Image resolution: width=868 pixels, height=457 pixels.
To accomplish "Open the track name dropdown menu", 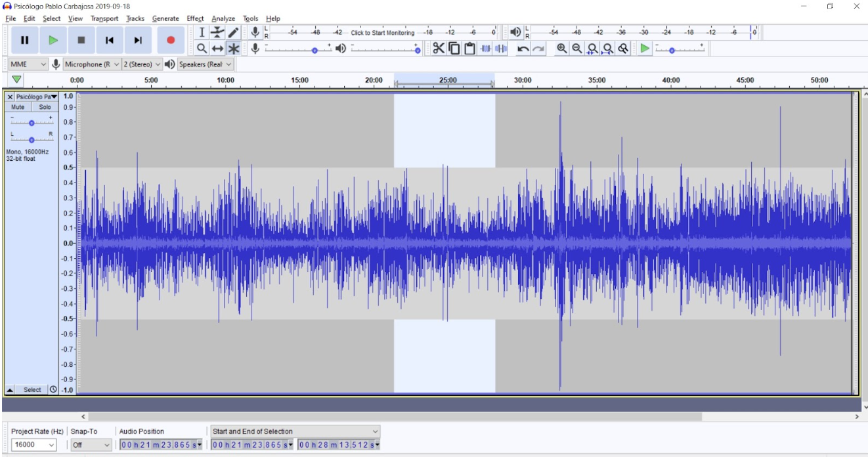I will pos(37,97).
